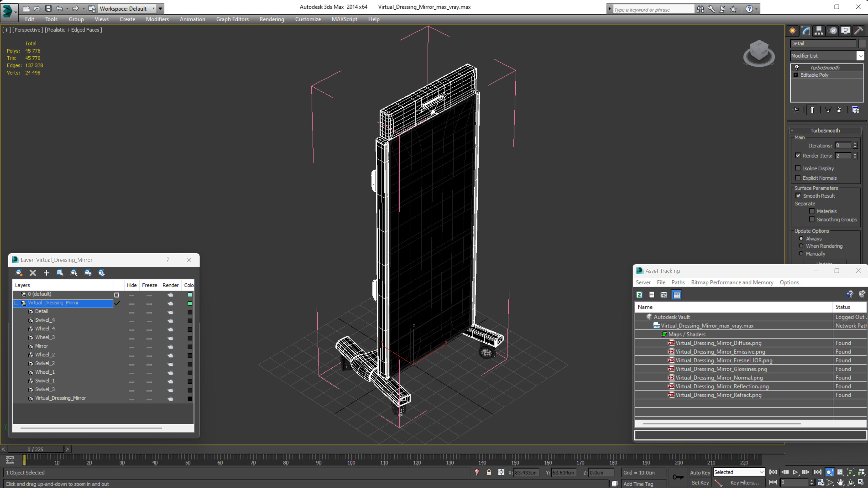Image resolution: width=868 pixels, height=488 pixels.
Task: Click the Pin Stack icon under modifier stack
Action: click(x=796, y=110)
